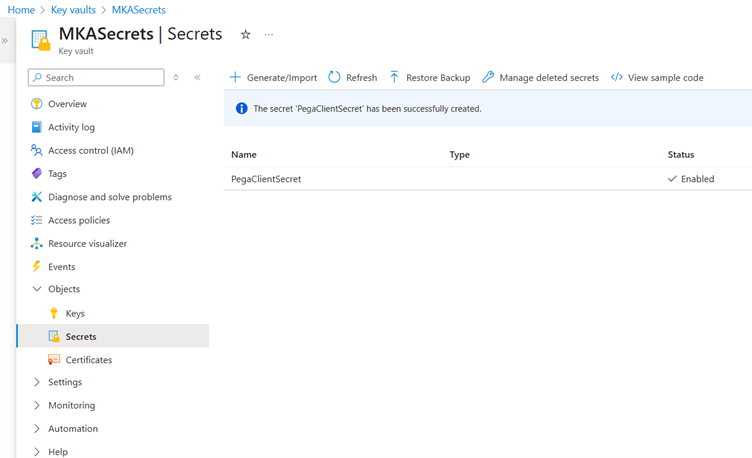The image size is (752, 458).
Task: Open Certificates under Objects
Action: pos(88,360)
